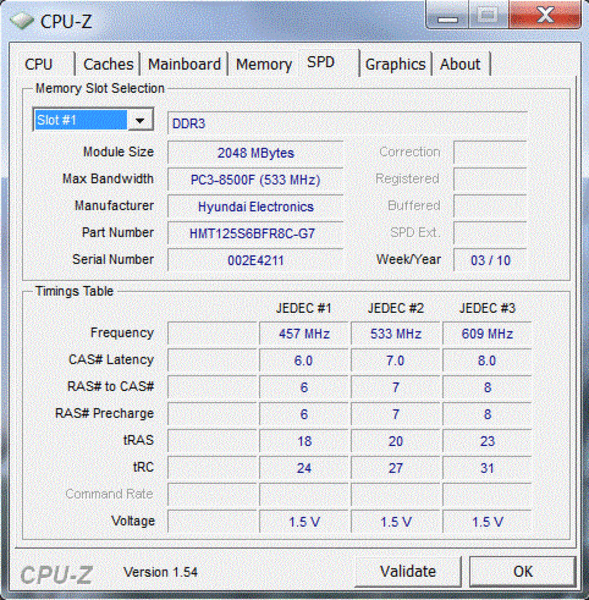Click tRAS value 23
589x600 pixels.
pyautogui.click(x=487, y=441)
